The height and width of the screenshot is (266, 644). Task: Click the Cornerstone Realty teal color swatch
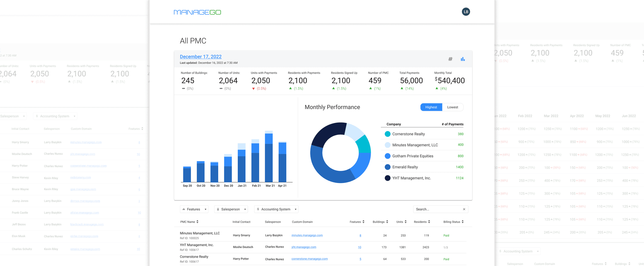pyautogui.click(x=387, y=134)
